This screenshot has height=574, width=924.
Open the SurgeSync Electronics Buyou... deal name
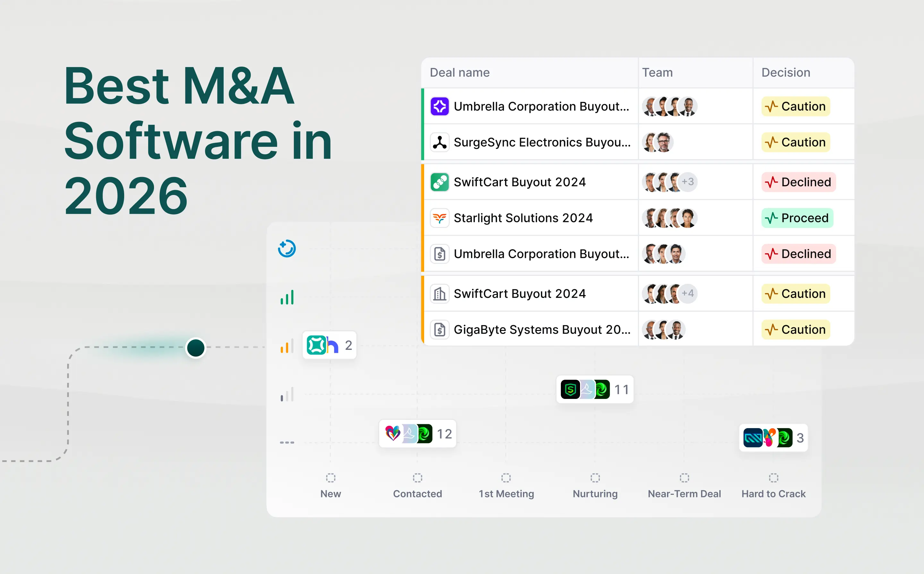point(542,142)
